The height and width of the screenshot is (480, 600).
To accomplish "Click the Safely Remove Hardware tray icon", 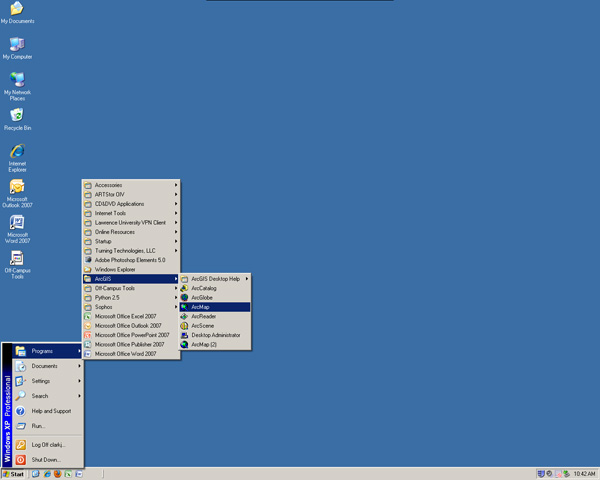I will pos(566,474).
